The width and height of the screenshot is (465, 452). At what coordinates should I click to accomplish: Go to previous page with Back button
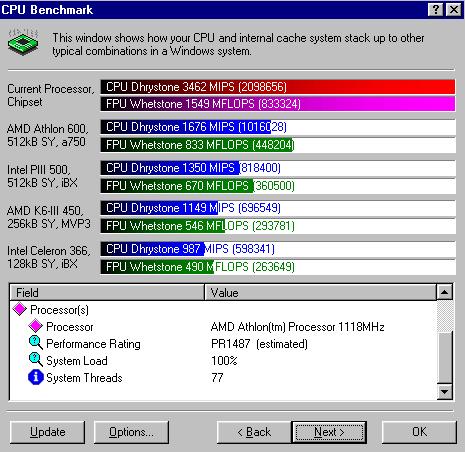point(254,432)
